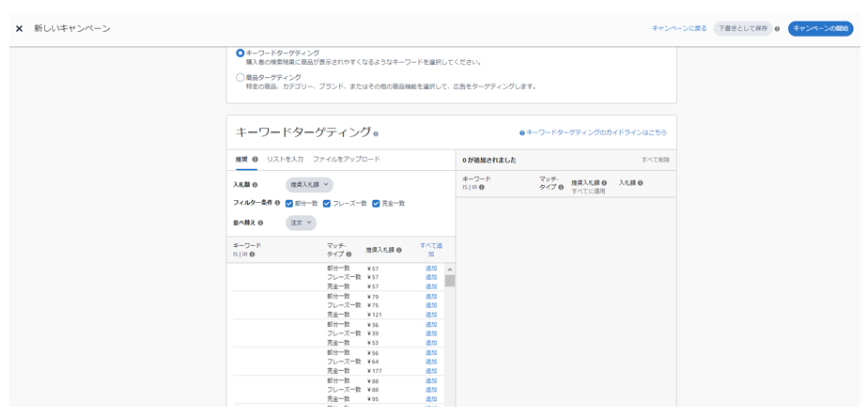Add keyword row with ¥177 bid

[x=431, y=371]
